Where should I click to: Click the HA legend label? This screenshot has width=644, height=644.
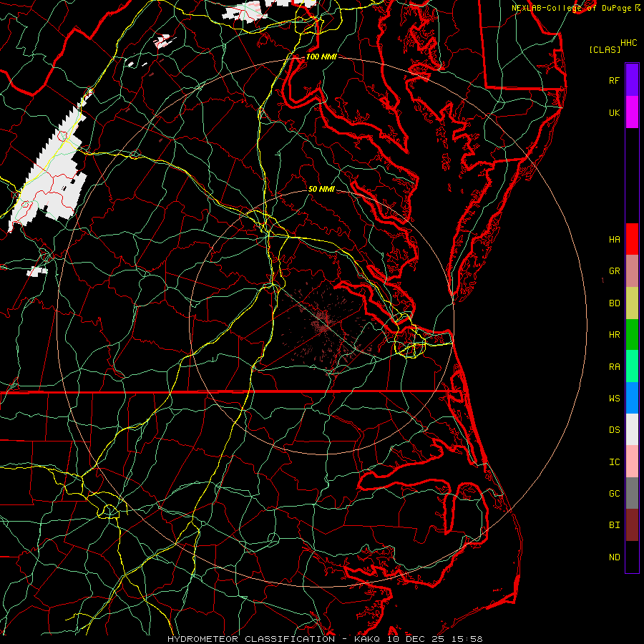[615, 239]
